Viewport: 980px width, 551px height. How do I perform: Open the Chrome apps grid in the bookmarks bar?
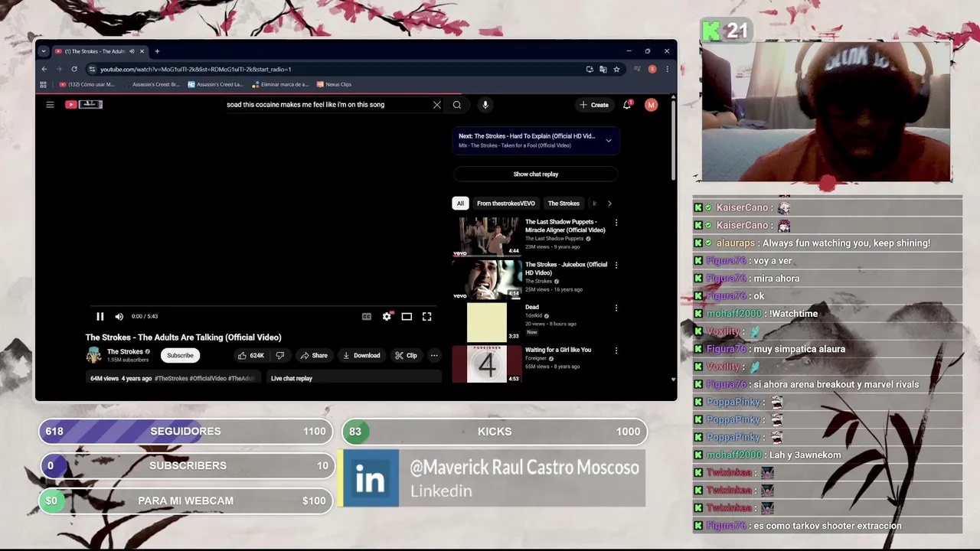coord(43,84)
